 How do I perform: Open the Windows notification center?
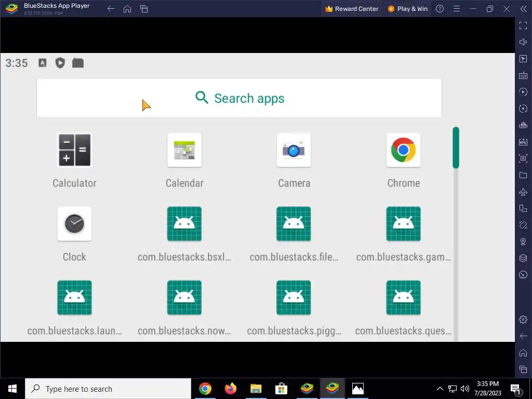(516, 389)
